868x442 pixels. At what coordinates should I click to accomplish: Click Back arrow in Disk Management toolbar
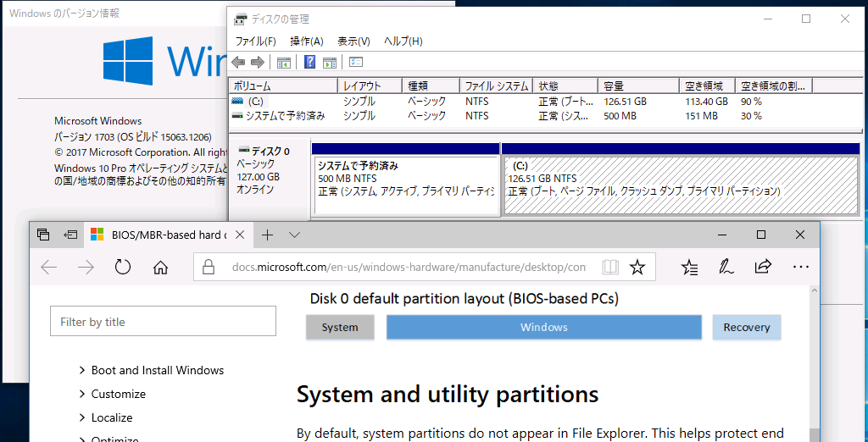[238, 62]
